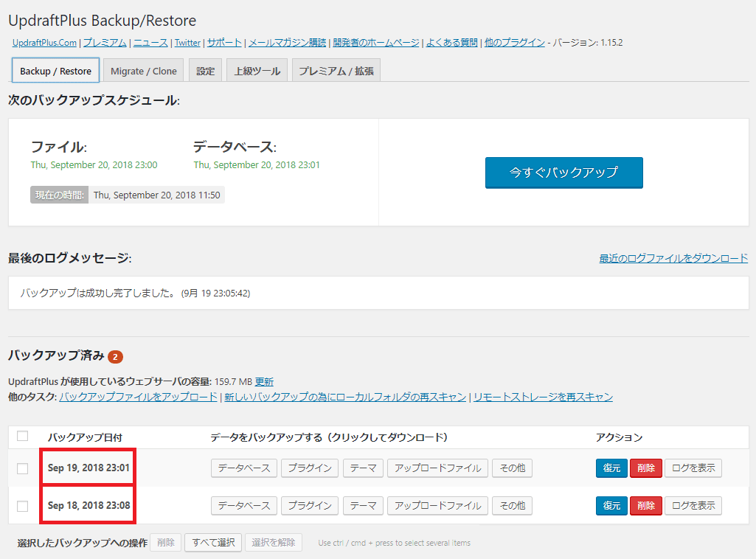Open the 設定 tab

pos(205,70)
